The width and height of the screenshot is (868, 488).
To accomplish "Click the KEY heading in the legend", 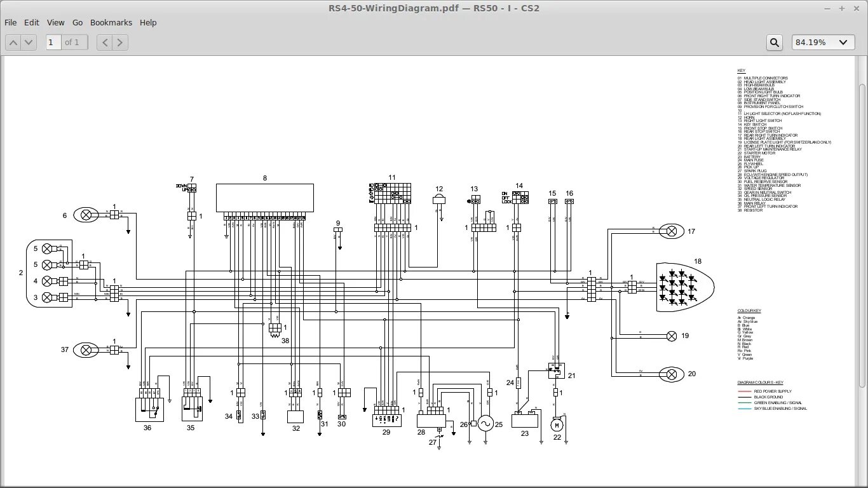I will tap(741, 71).
